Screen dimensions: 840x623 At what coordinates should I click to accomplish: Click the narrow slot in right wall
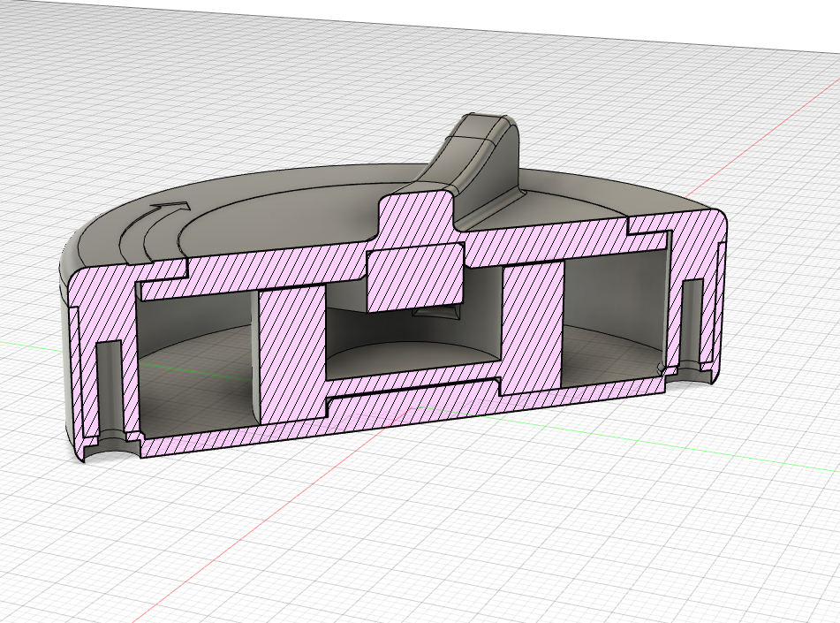(692, 323)
